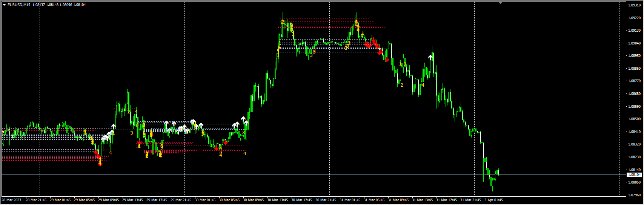Click the 1.09130 price scale label

(x=635, y=31)
